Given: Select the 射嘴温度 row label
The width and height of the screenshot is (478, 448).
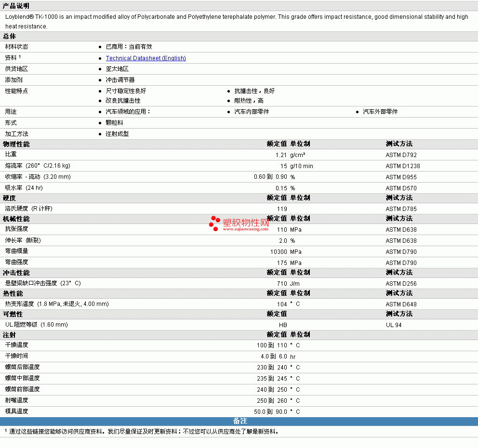Looking at the screenshot, I should click(x=17, y=400).
